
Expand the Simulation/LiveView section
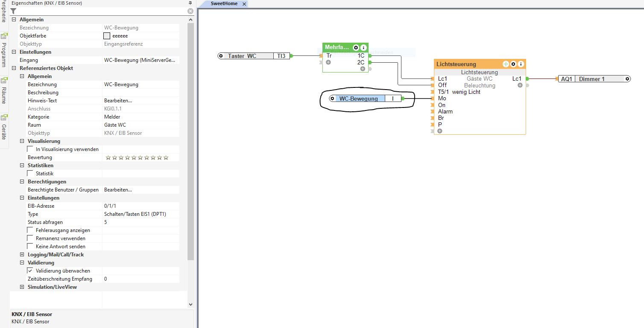22,287
